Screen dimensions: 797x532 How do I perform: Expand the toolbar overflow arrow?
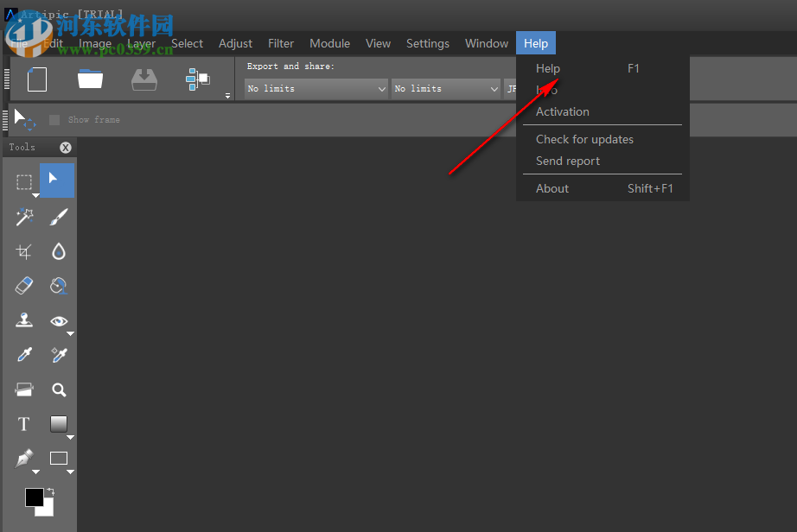click(227, 96)
